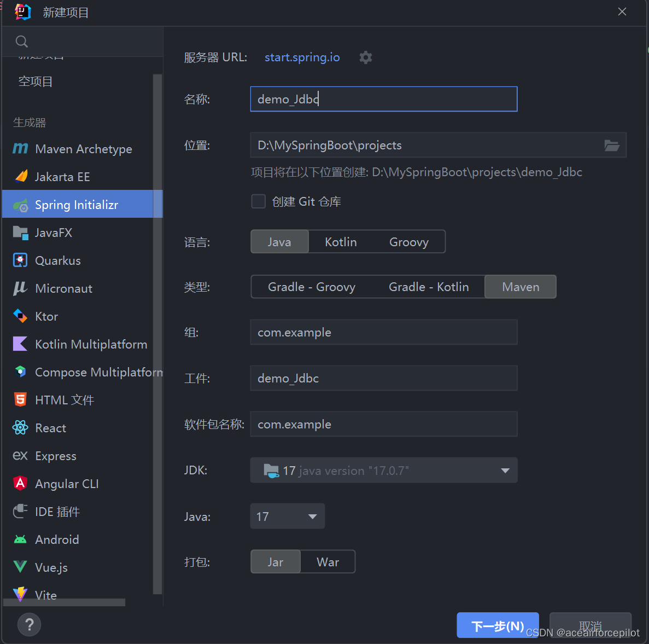Click the IntelliJ IDEA logo icon
The width and height of the screenshot is (649, 644).
pyautogui.click(x=22, y=12)
